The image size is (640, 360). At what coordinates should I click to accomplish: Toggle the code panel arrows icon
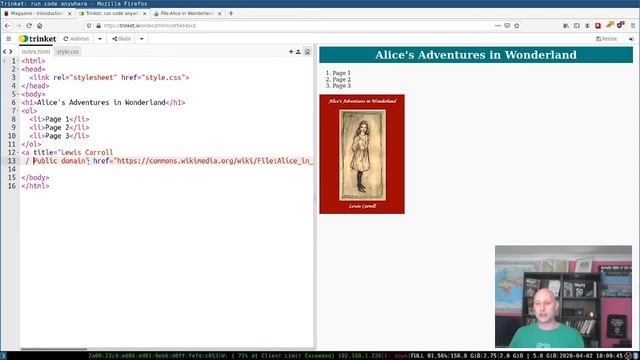click(x=7, y=51)
